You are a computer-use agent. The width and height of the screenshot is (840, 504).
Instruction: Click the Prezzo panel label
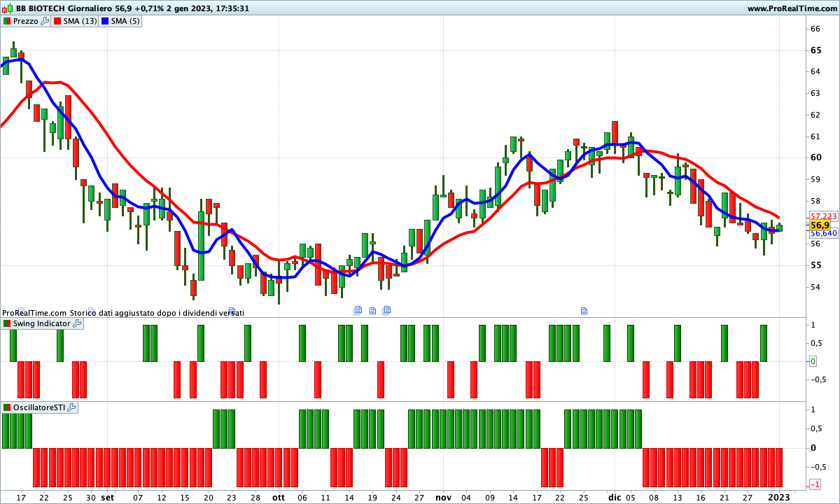[x=26, y=21]
